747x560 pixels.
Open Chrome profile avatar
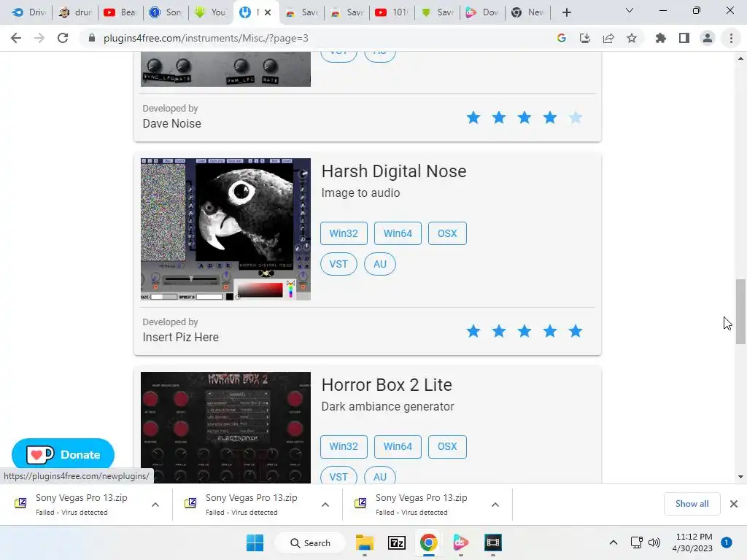(x=708, y=38)
